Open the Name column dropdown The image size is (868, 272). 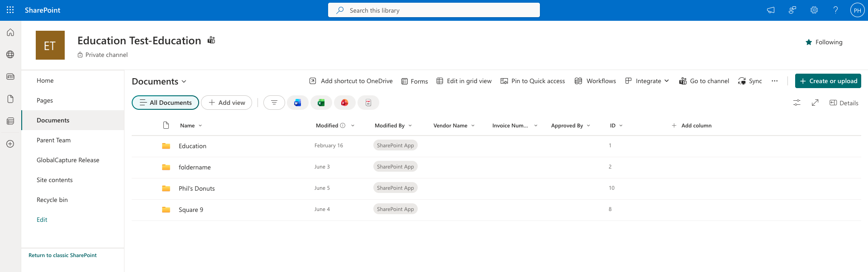click(200, 126)
